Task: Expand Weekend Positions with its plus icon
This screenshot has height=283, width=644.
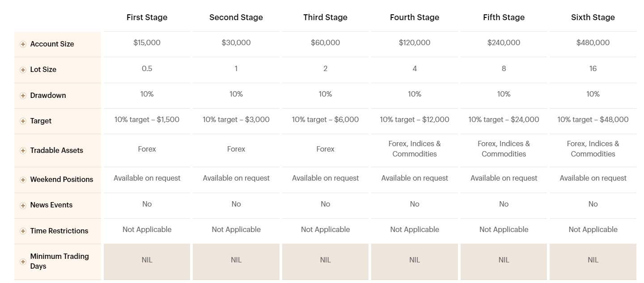Action: tap(23, 180)
